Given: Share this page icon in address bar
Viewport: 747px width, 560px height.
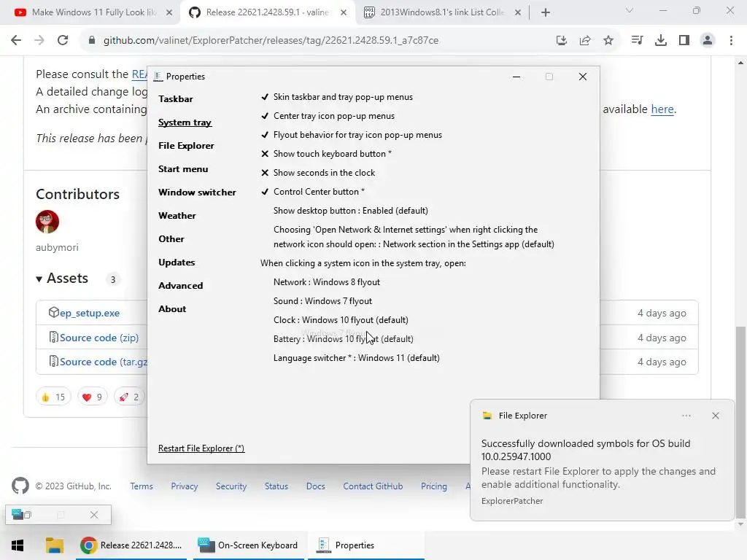Looking at the screenshot, I should point(585,41).
